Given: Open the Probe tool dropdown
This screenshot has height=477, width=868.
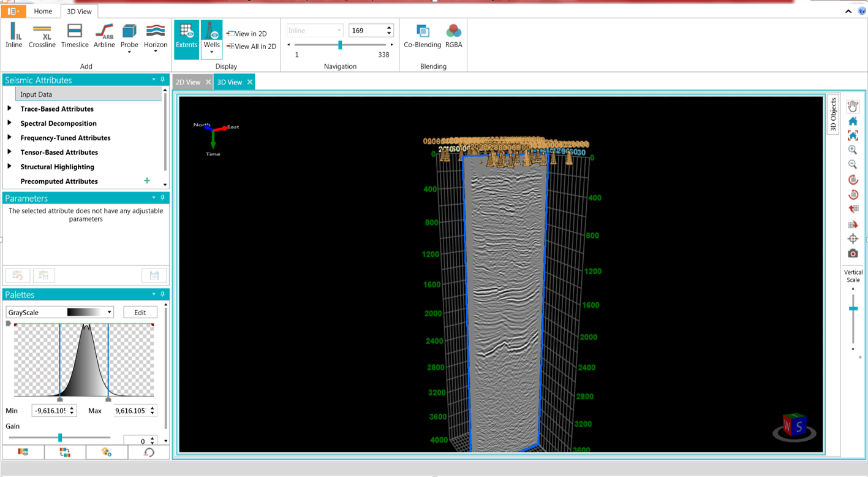Looking at the screenshot, I should coord(129,52).
